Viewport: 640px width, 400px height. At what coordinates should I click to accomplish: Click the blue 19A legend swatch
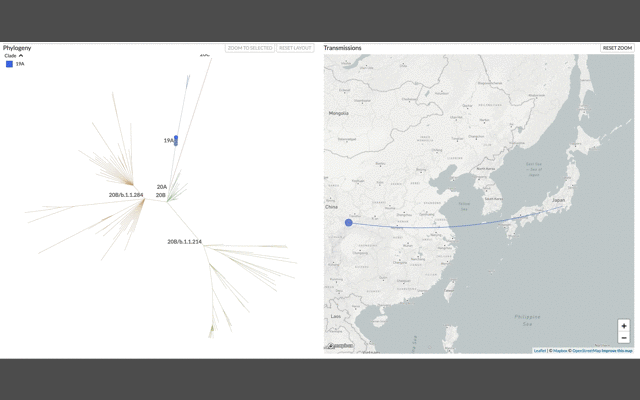coord(10,64)
